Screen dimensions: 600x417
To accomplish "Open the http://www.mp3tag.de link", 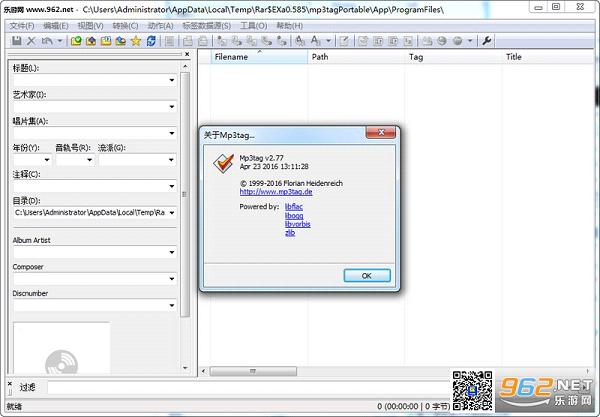I will (276, 192).
